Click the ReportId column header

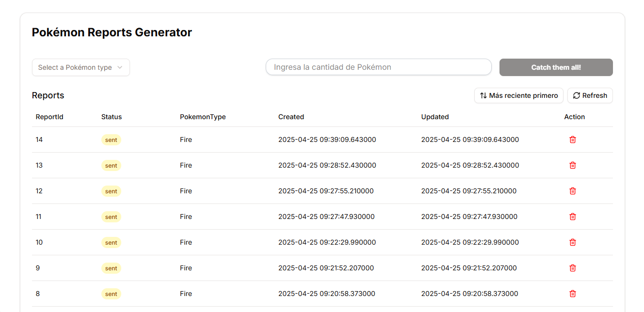49,117
